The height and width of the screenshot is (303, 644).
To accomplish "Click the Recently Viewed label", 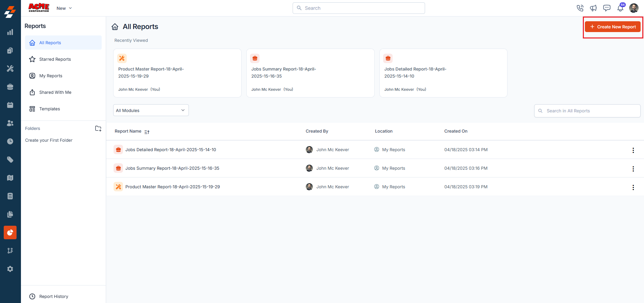I will click(x=131, y=40).
